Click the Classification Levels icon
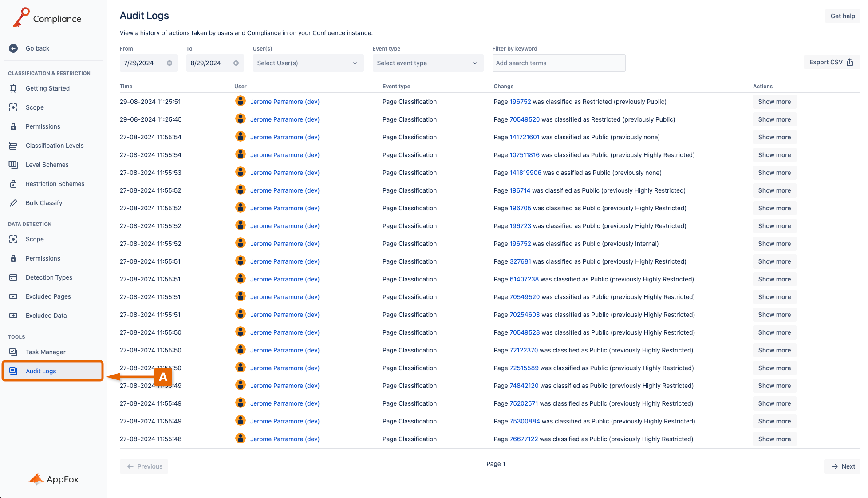868x498 pixels. tap(13, 146)
